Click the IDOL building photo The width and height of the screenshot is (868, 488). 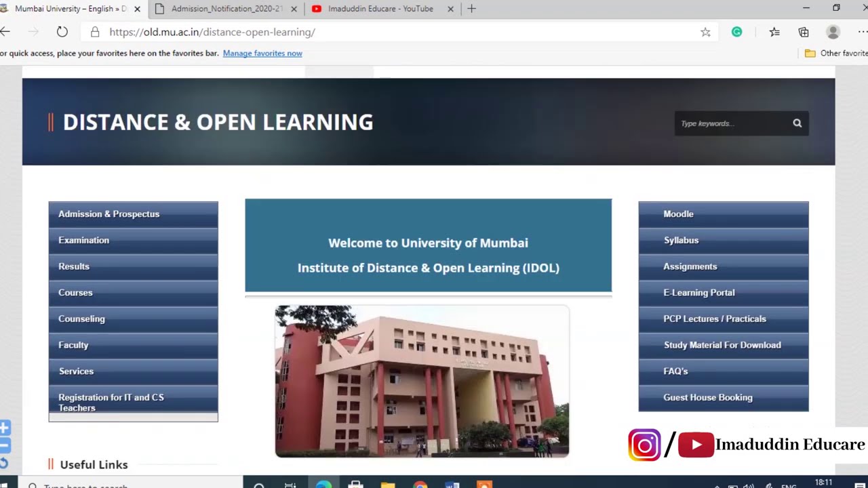click(422, 382)
